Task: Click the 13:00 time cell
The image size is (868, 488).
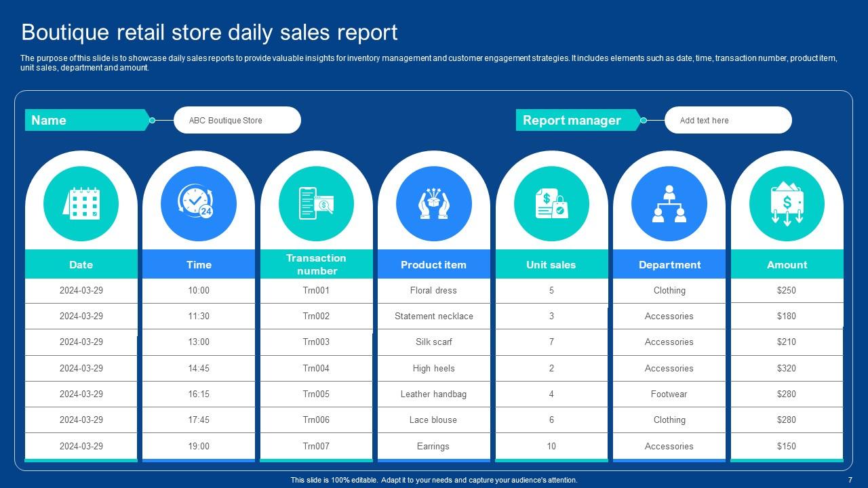Action: (x=199, y=342)
